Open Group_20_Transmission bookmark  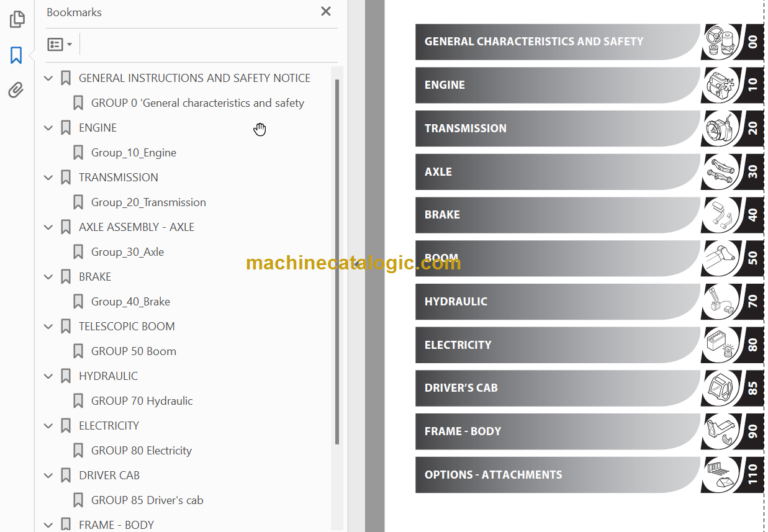point(148,202)
